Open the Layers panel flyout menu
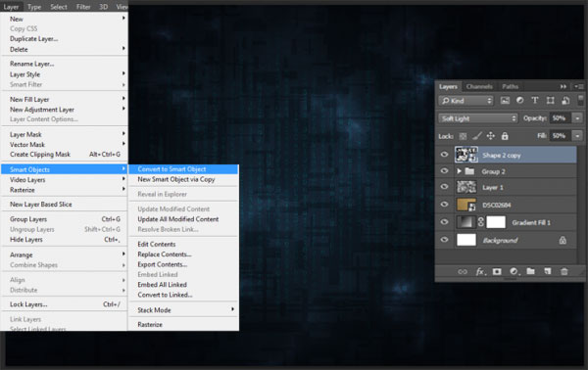The image size is (588, 370). (579, 86)
